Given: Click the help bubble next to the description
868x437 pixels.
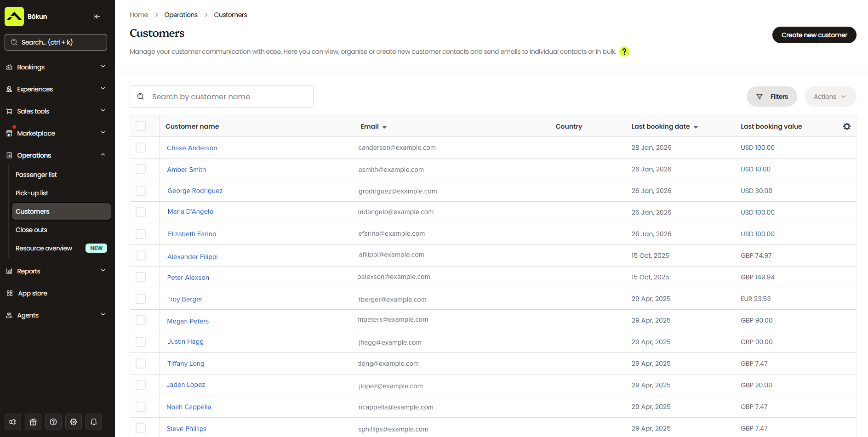Looking at the screenshot, I should 624,51.
